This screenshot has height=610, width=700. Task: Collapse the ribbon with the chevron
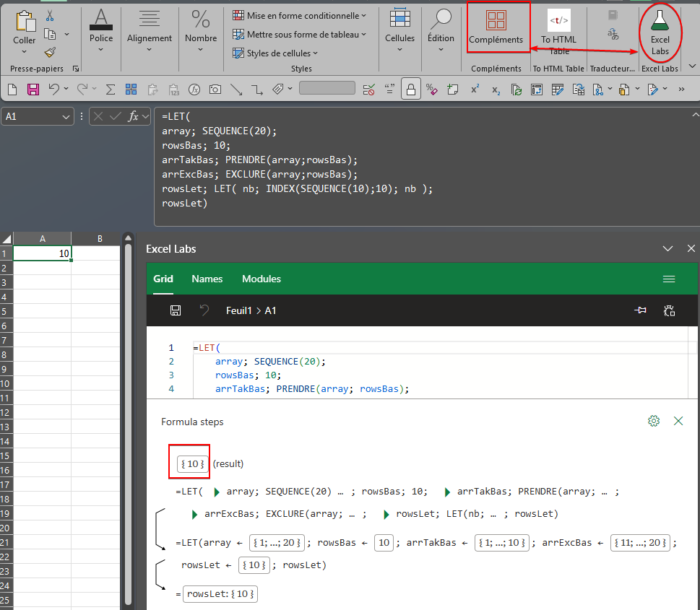point(692,66)
